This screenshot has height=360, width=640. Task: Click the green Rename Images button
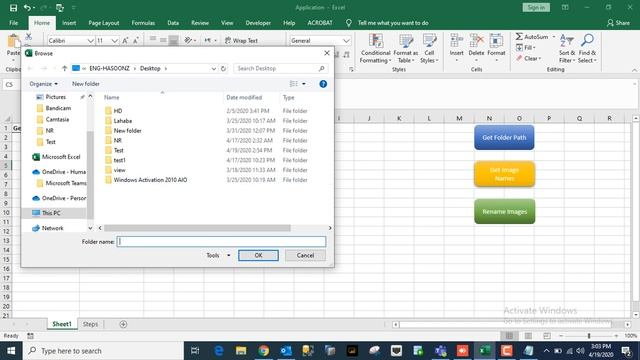[504, 211]
